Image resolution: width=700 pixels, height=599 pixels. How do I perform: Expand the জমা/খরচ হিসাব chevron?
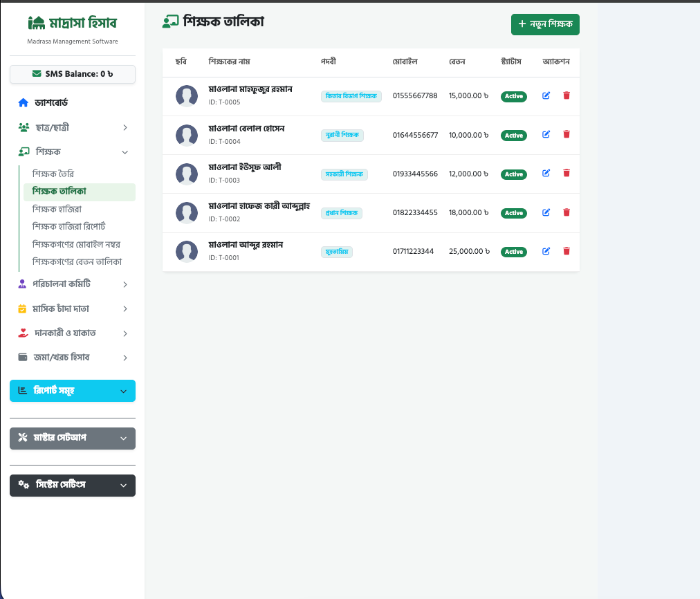(125, 358)
